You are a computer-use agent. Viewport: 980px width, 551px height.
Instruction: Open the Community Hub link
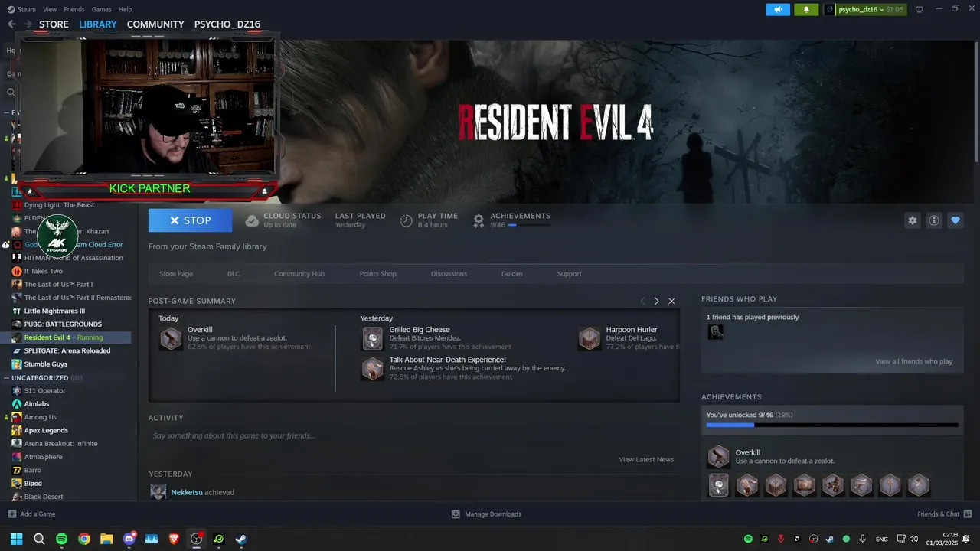(x=299, y=273)
